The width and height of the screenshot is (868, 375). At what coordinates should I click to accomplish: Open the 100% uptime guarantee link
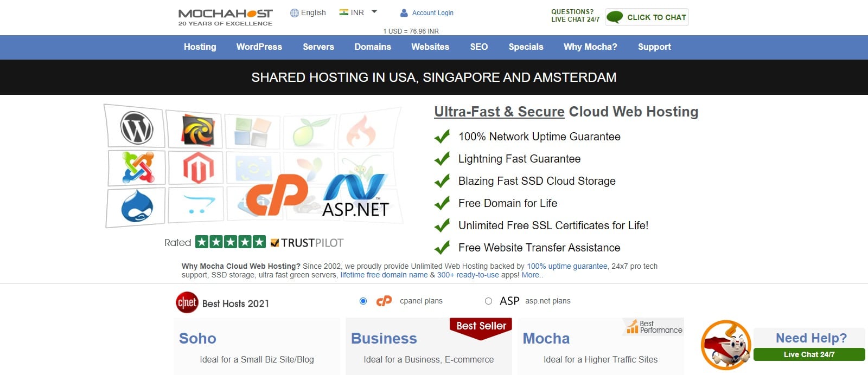tap(567, 266)
